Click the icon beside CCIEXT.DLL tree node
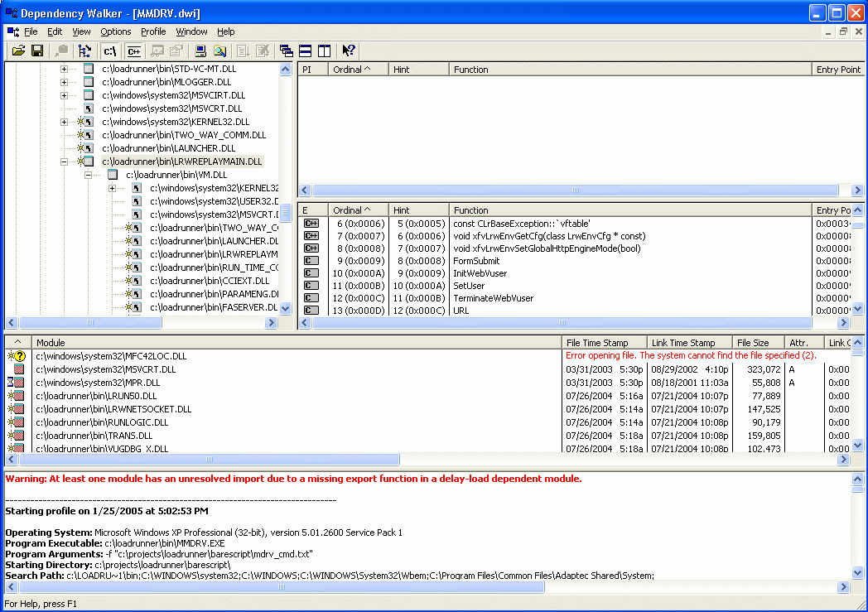 pyautogui.click(x=133, y=281)
